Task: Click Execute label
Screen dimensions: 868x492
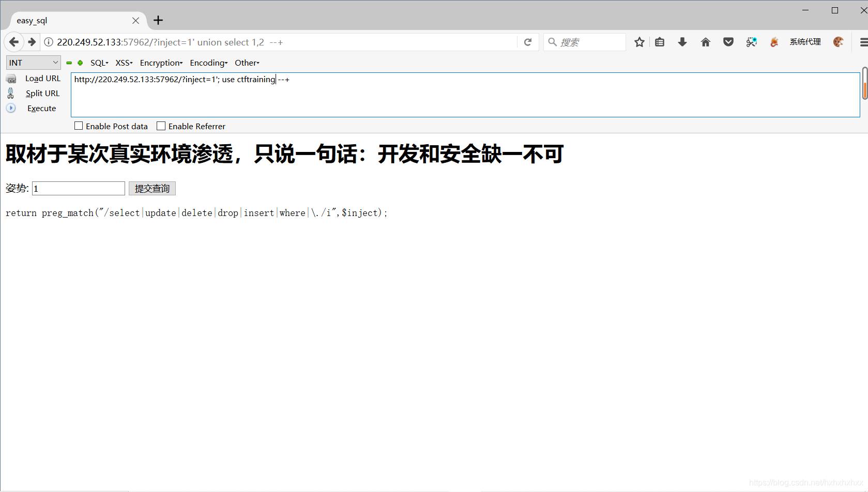Action: (42, 109)
